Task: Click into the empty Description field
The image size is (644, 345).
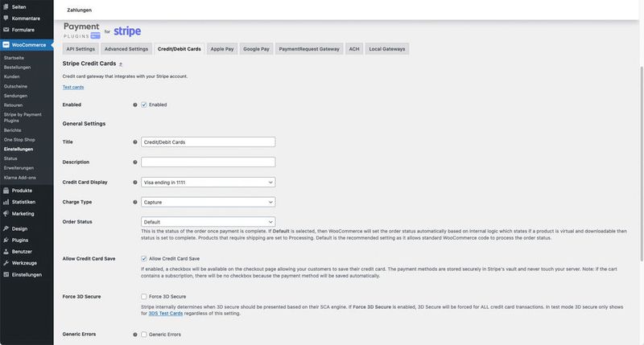Action: coord(208,162)
